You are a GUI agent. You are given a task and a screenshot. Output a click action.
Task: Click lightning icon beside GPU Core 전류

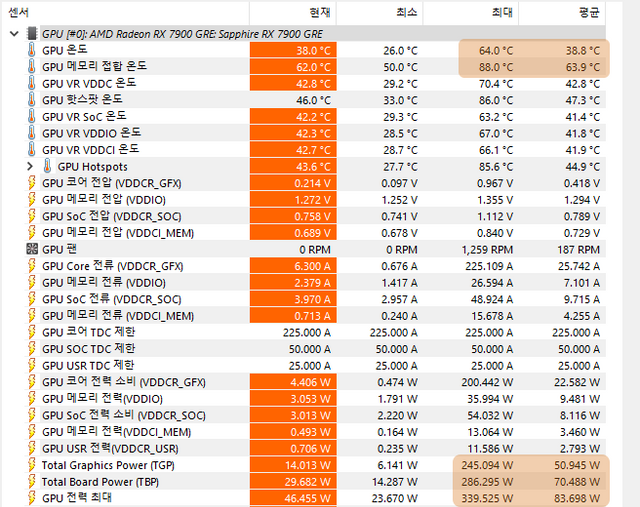[31, 266]
